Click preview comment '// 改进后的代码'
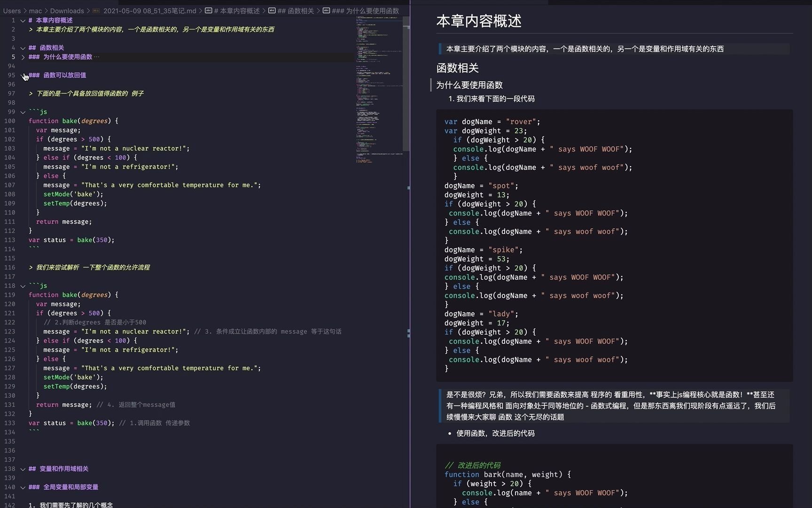This screenshot has height=508, width=812. pos(472,465)
